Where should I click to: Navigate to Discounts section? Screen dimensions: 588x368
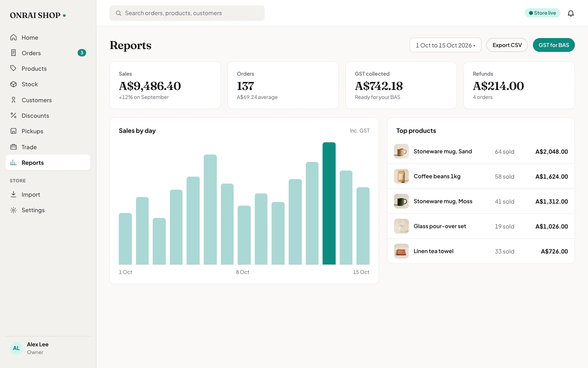click(48, 116)
